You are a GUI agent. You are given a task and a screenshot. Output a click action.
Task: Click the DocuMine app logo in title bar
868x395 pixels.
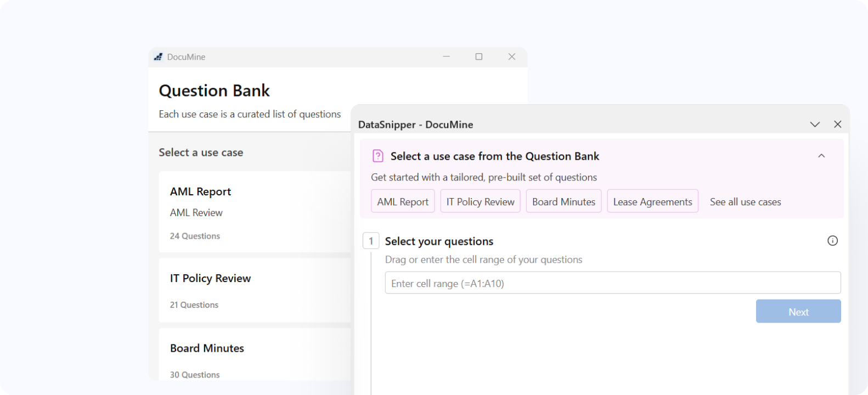click(158, 57)
